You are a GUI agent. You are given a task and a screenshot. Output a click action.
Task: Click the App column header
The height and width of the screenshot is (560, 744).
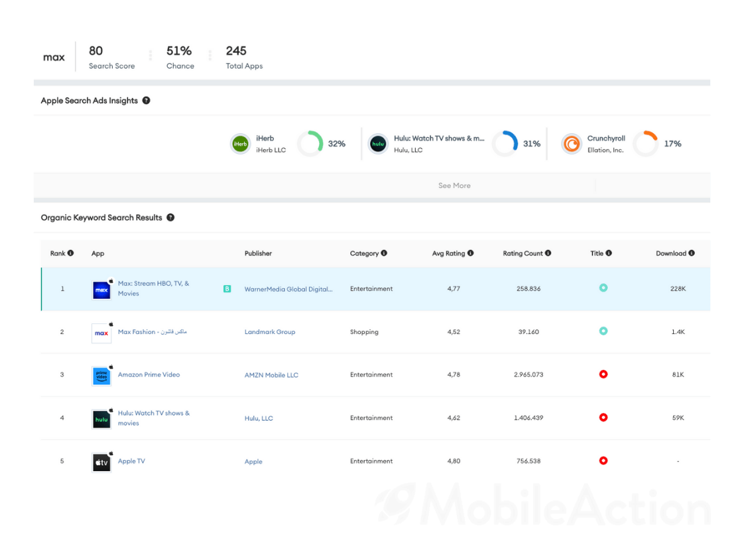pyautogui.click(x=97, y=253)
